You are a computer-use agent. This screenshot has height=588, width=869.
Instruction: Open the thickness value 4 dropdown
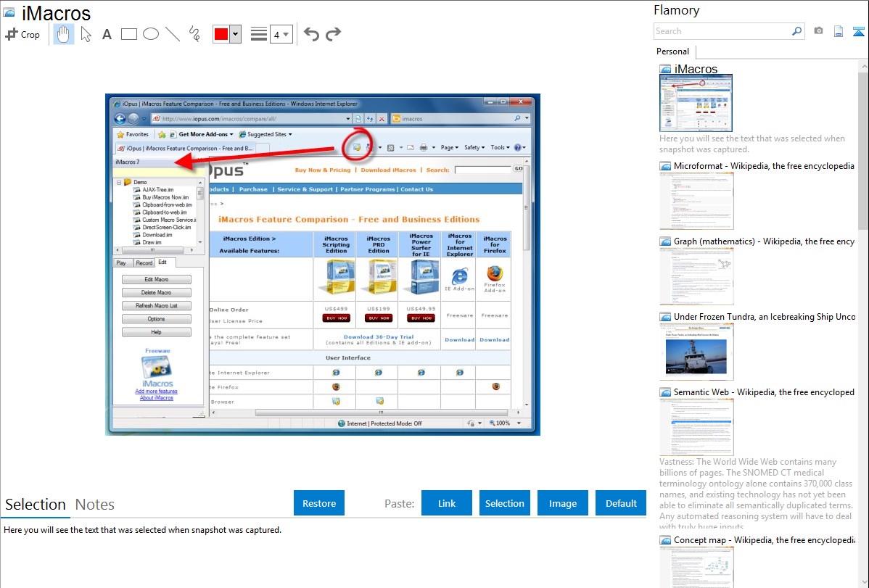tap(281, 34)
